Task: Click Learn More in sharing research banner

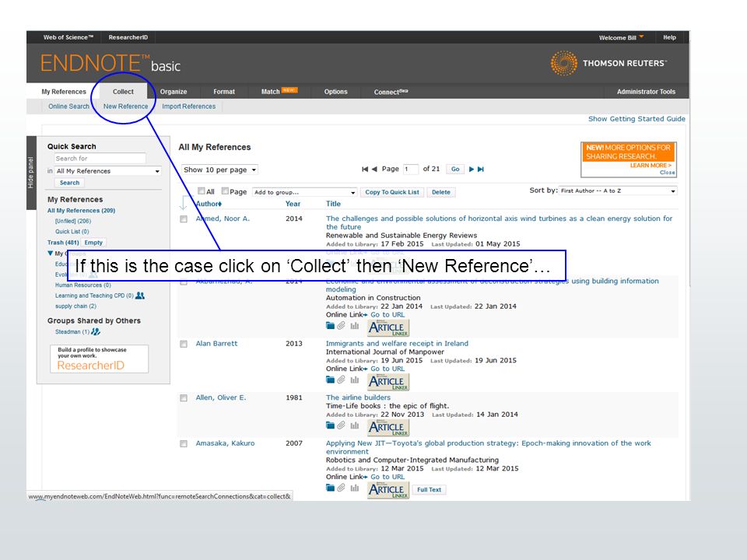Action: (x=651, y=165)
